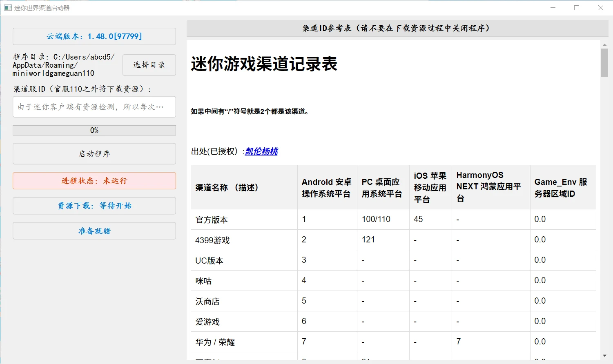Click the cloud version 1.48.0 button

[94, 36]
